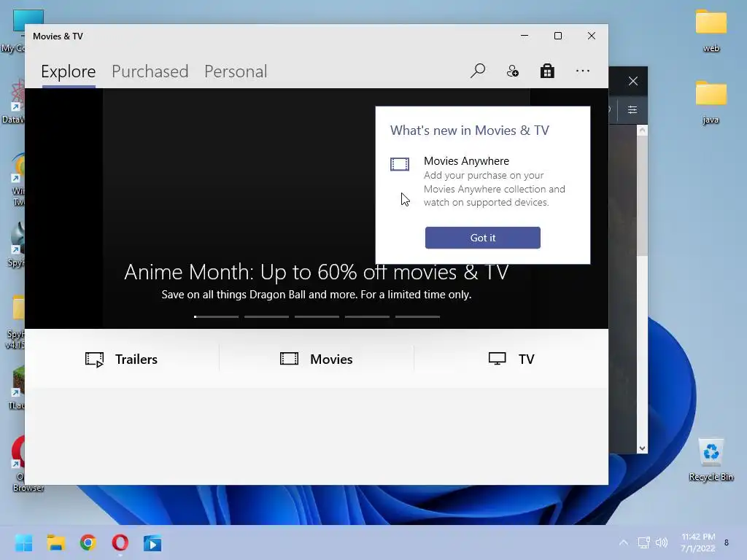Image resolution: width=747 pixels, height=560 pixels.
Task: Click the account sign-in person icon
Action: coord(513,71)
